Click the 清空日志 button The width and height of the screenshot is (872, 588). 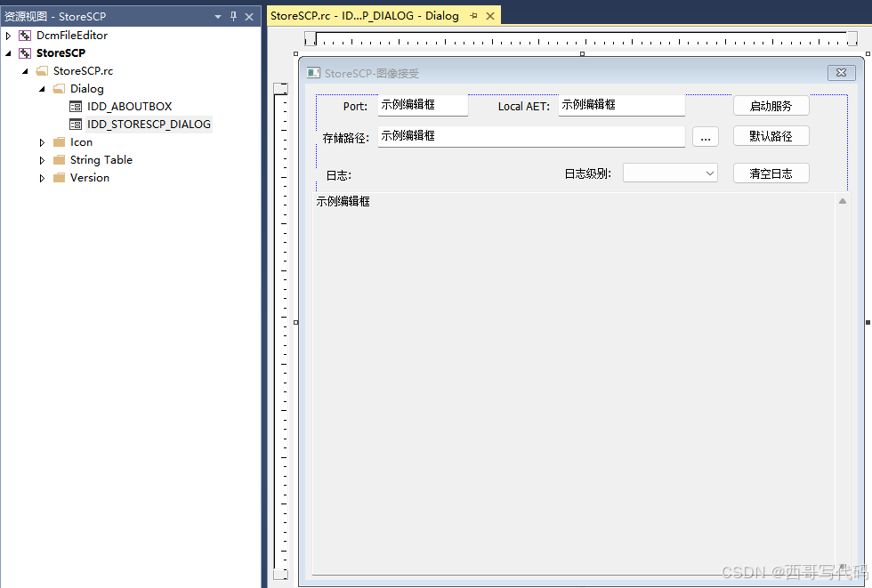click(x=771, y=173)
